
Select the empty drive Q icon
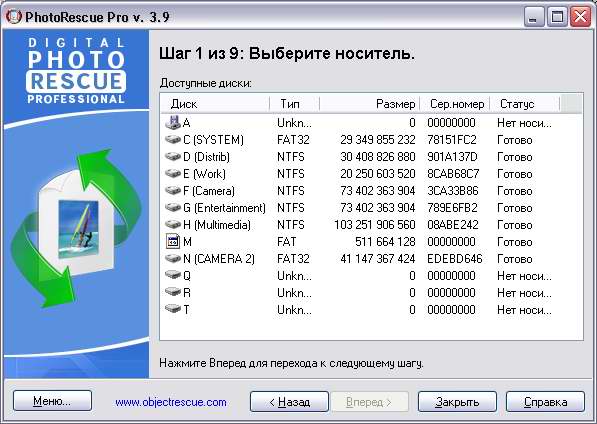(x=173, y=275)
